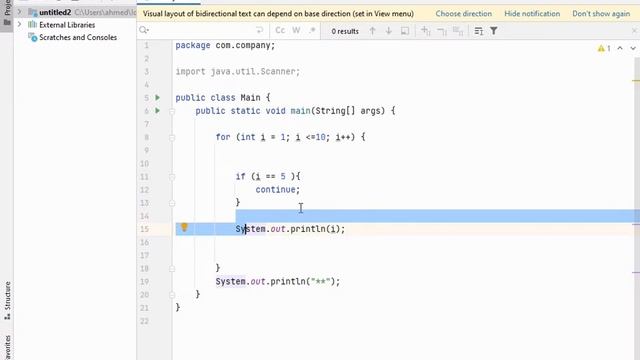Screen dimensions: 640x360
Task: Run class Main via gutter arrow on line 5
Action: (x=158, y=98)
